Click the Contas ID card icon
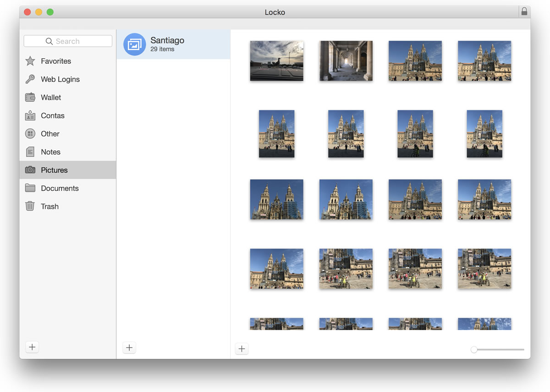 point(30,116)
